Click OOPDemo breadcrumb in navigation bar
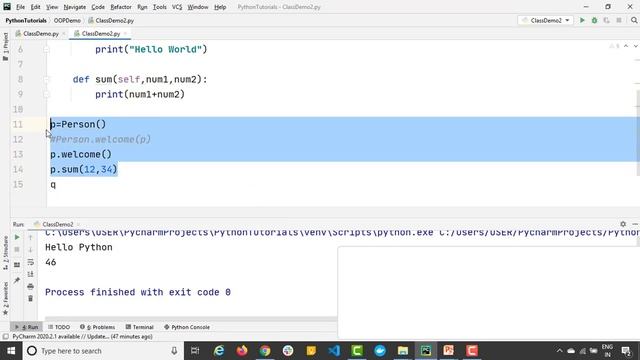This screenshot has width=640, height=360. click(x=67, y=20)
